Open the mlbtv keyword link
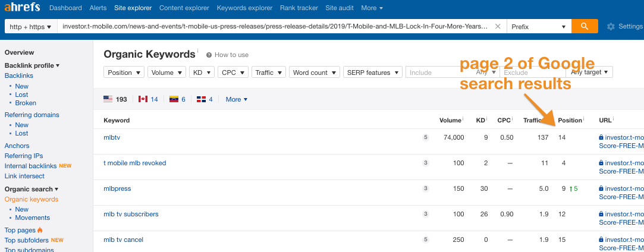Screen dimensions: 644x252 click(112, 137)
